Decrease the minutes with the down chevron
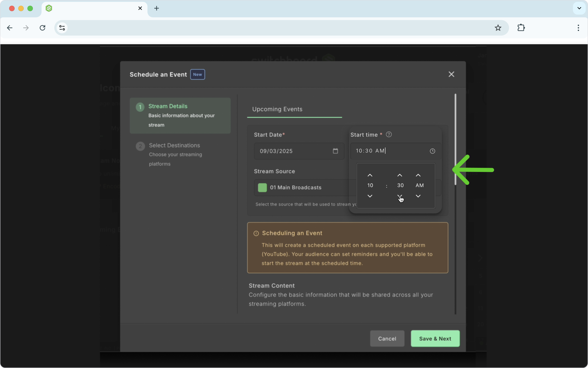The image size is (588, 368). pyautogui.click(x=400, y=196)
